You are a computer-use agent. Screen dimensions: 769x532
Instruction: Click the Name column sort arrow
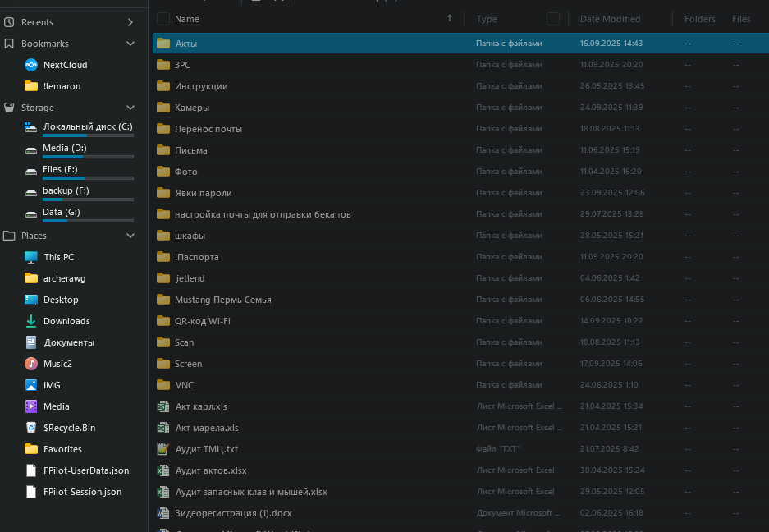[450, 18]
